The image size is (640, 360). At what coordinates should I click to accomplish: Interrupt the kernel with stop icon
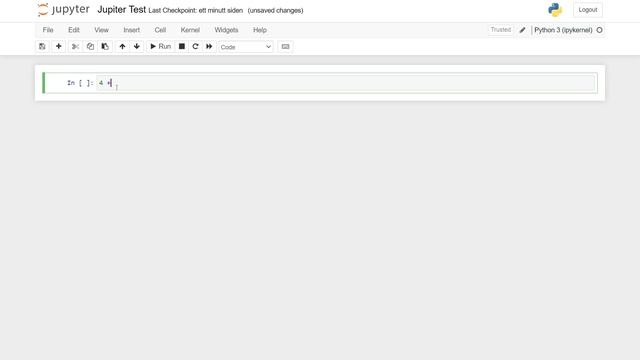coord(182,47)
